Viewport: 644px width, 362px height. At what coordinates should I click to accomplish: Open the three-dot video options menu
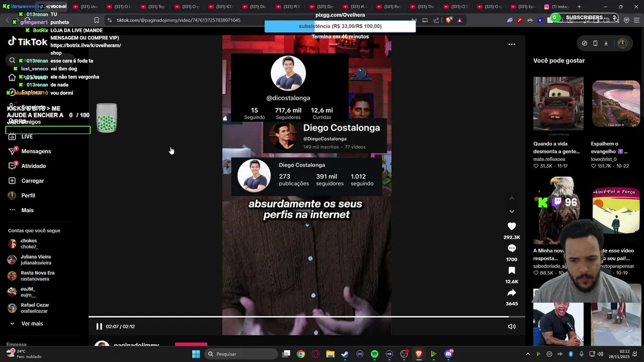point(512,44)
